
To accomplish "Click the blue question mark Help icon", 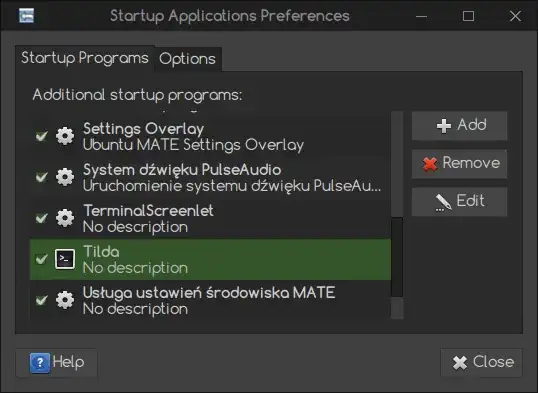I will [40, 363].
